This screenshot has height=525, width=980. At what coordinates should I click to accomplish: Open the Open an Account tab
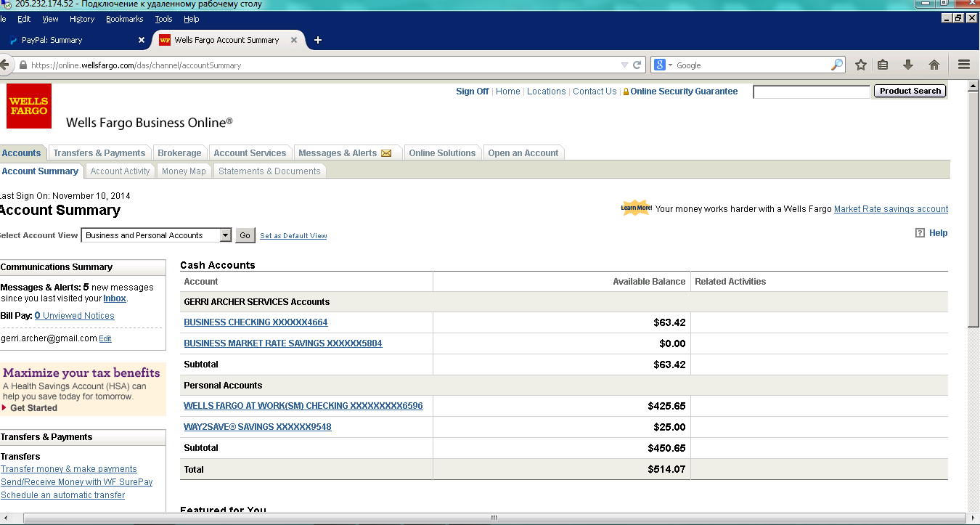(x=523, y=153)
